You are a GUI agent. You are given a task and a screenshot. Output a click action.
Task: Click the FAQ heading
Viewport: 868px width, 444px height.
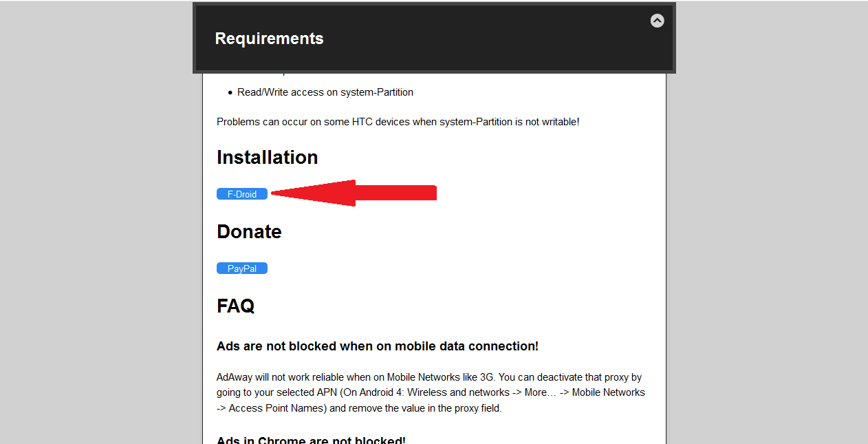(x=235, y=306)
